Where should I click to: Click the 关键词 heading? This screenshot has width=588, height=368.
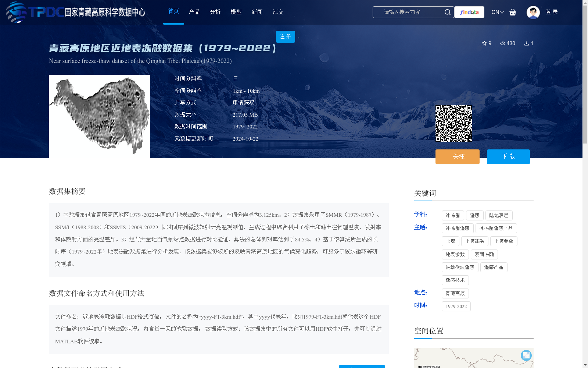pos(425,193)
